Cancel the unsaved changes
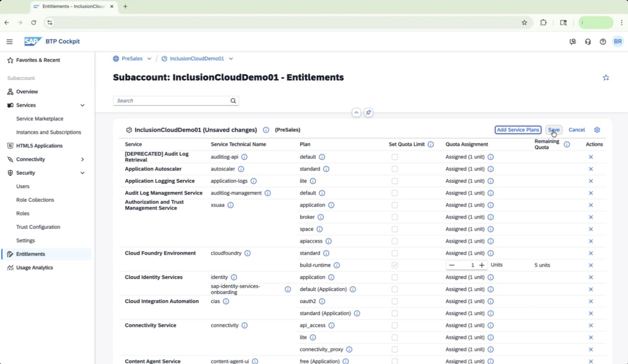The width and height of the screenshot is (628, 364). coord(577,130)
